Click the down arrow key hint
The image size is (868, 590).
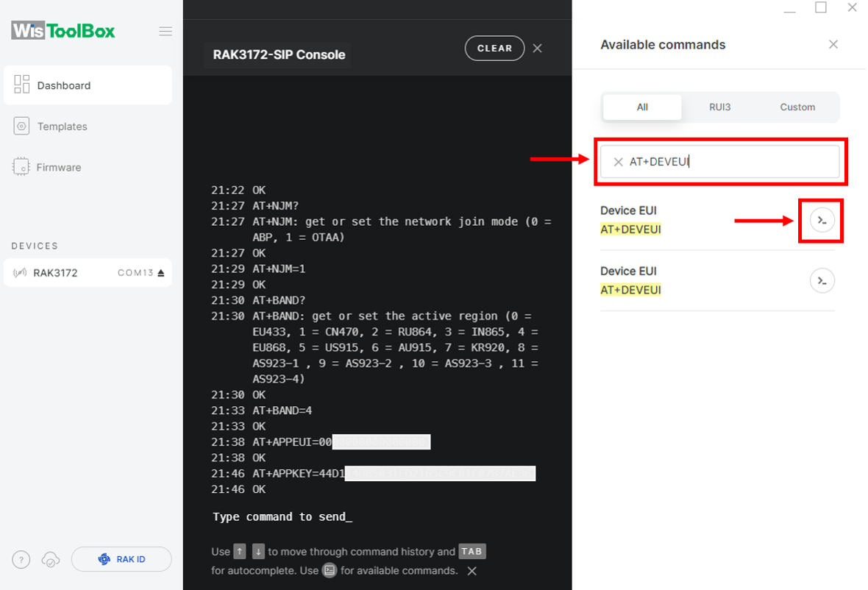point(258,551)
